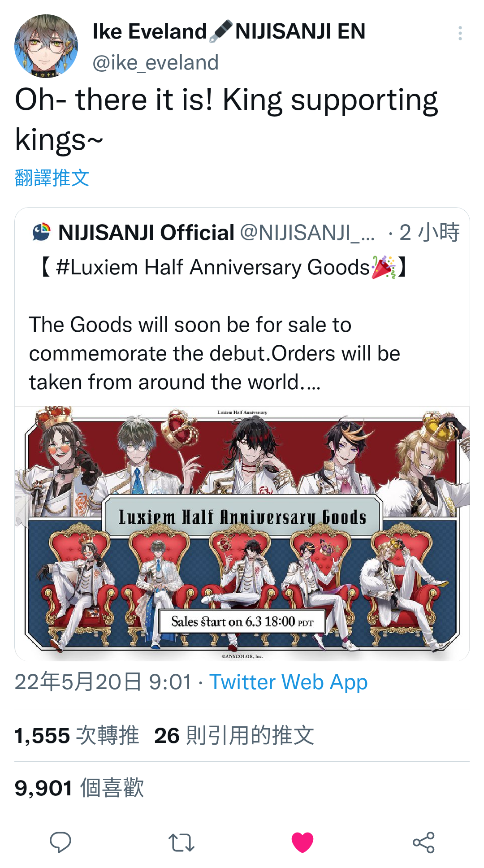The image size is (484, 868).
Task: Tap the tweet date 22年5月20日 9:01
Action: pyautogui.click(x=103, y=682)
